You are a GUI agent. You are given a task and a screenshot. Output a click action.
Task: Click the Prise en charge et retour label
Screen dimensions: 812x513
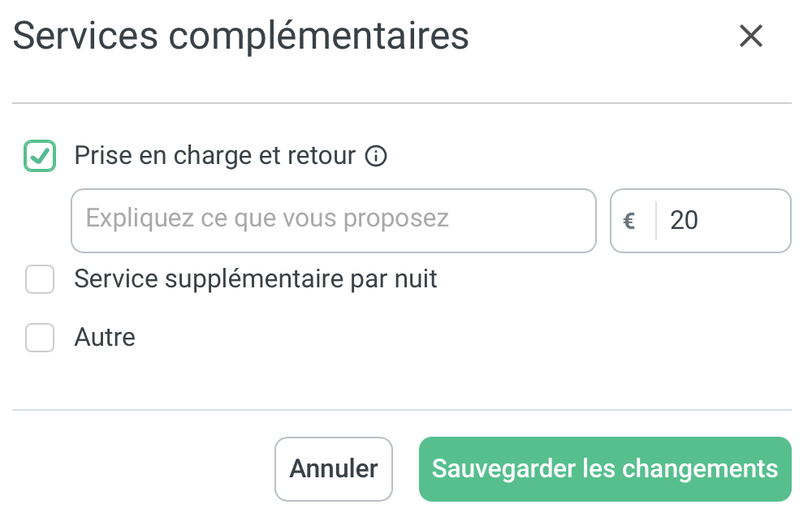pos(215,156)
